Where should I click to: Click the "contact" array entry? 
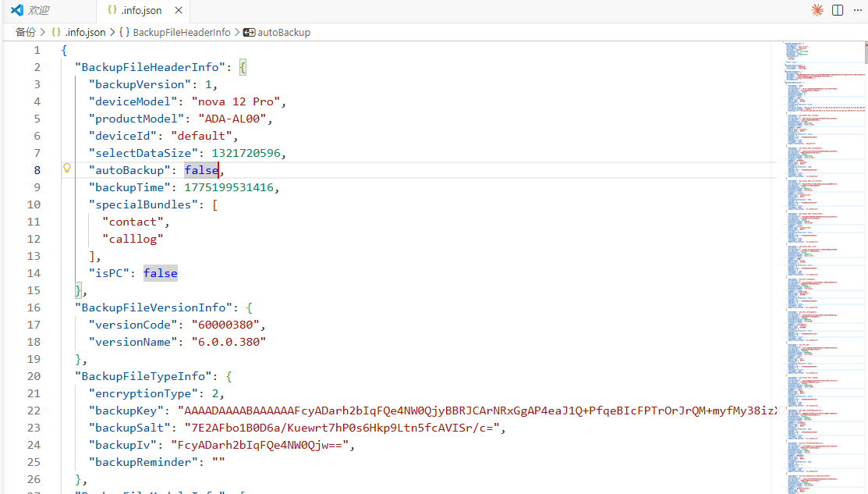pyautogui.click(x=133, y=222)
